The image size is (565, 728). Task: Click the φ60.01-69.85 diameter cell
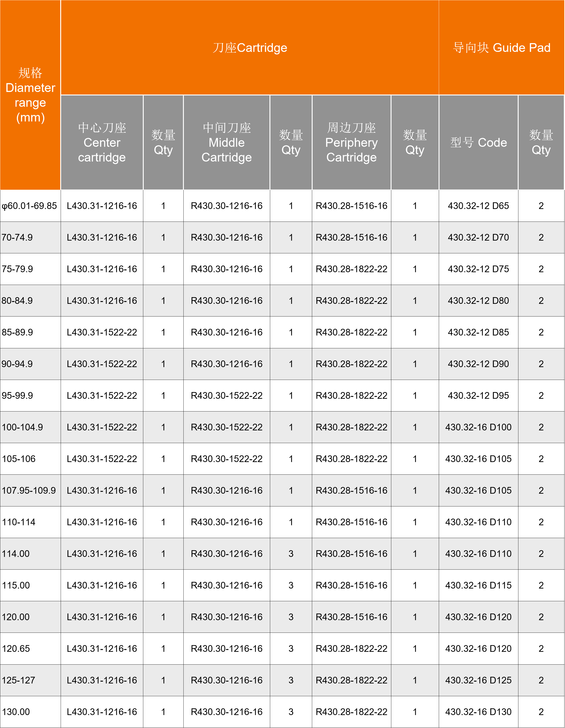click(29, 206)
